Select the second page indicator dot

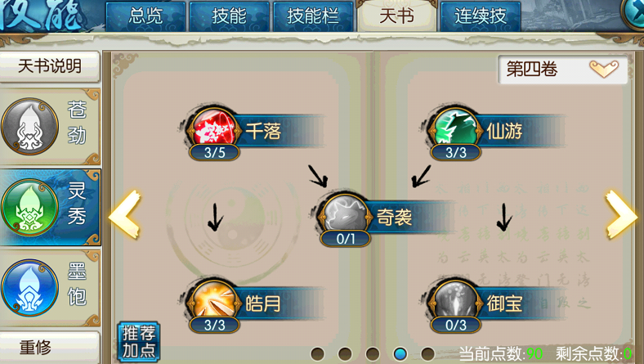coord(345,353)
